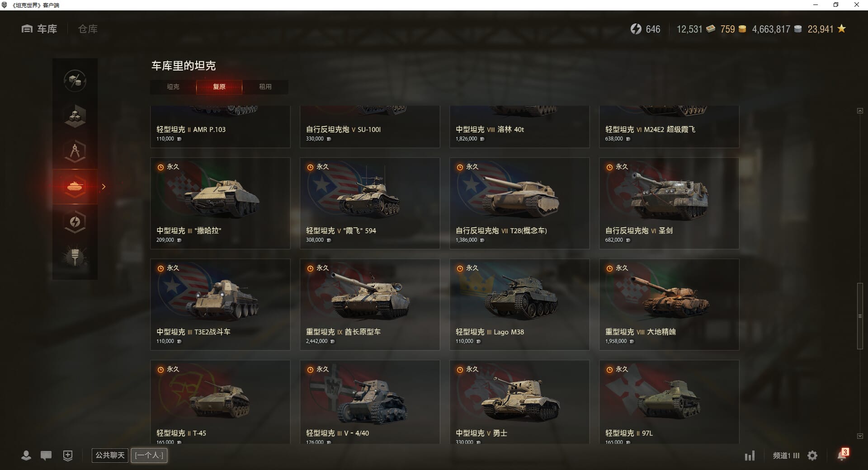The height and width of the screenshot is (470, 868).
Task: Click the 公共聊天 button
Action: [x=110, y=455]
